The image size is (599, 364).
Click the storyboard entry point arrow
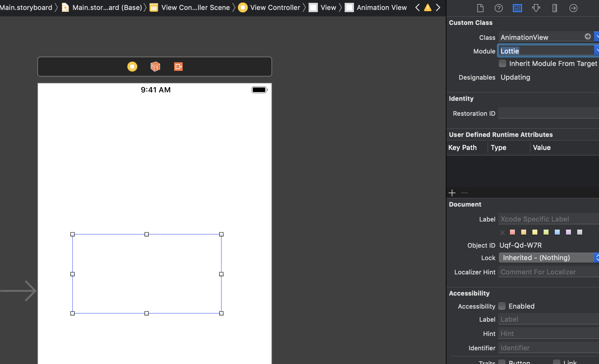pyautogui.click(x=19, y=291)
